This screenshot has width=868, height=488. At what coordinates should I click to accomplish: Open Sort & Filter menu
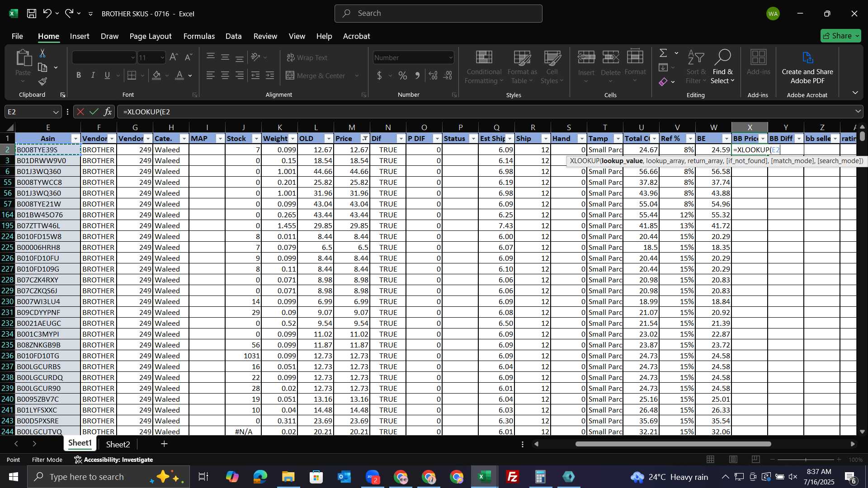click(696, 68)
